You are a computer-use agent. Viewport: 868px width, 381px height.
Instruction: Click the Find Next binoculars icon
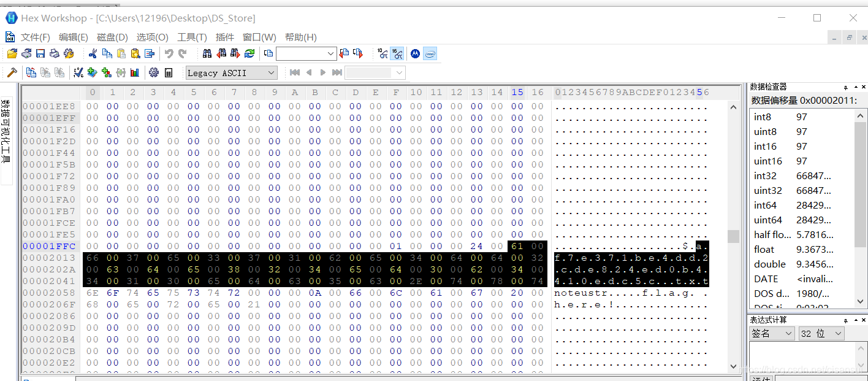point(235,53)
